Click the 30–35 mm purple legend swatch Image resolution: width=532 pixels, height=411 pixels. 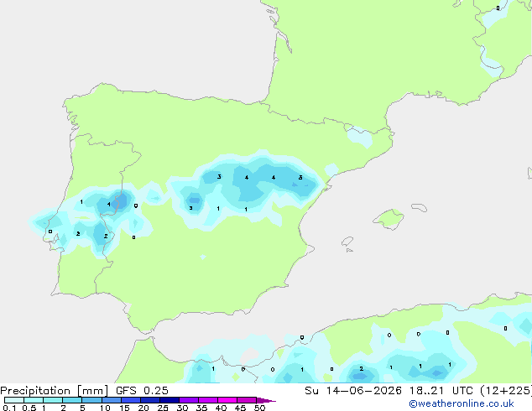[188, 400]
